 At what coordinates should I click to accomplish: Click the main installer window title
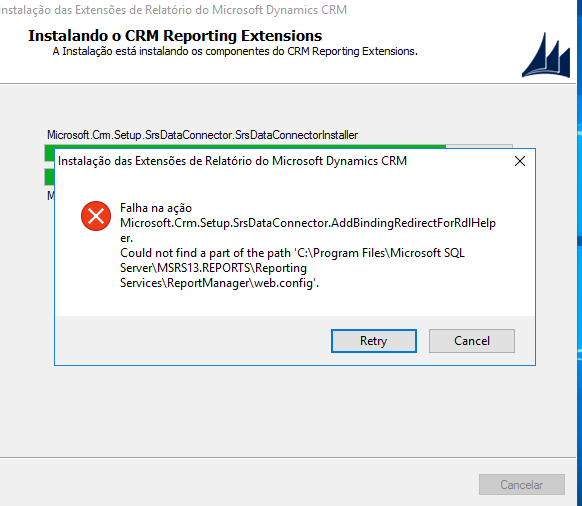(x=173, y=10)
